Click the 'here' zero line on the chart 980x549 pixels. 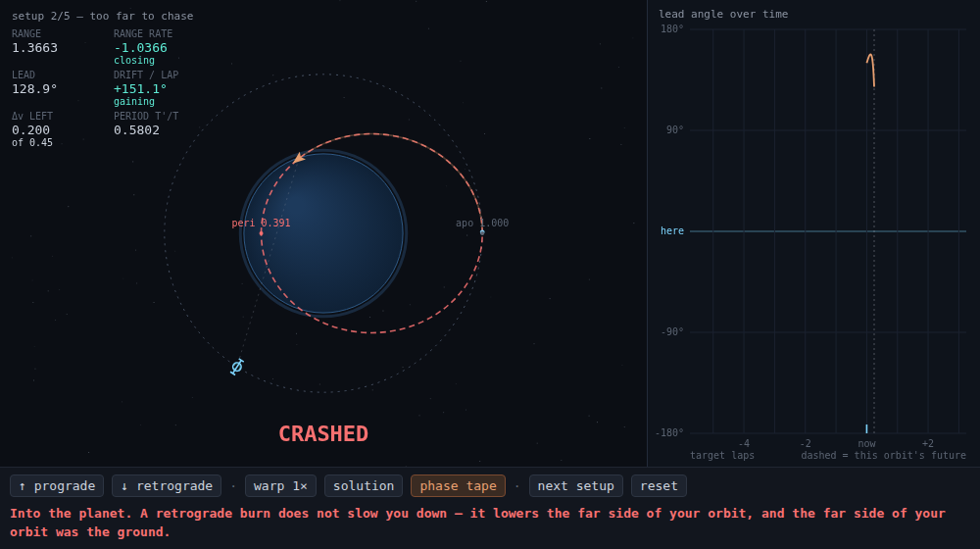click(828, 231)
